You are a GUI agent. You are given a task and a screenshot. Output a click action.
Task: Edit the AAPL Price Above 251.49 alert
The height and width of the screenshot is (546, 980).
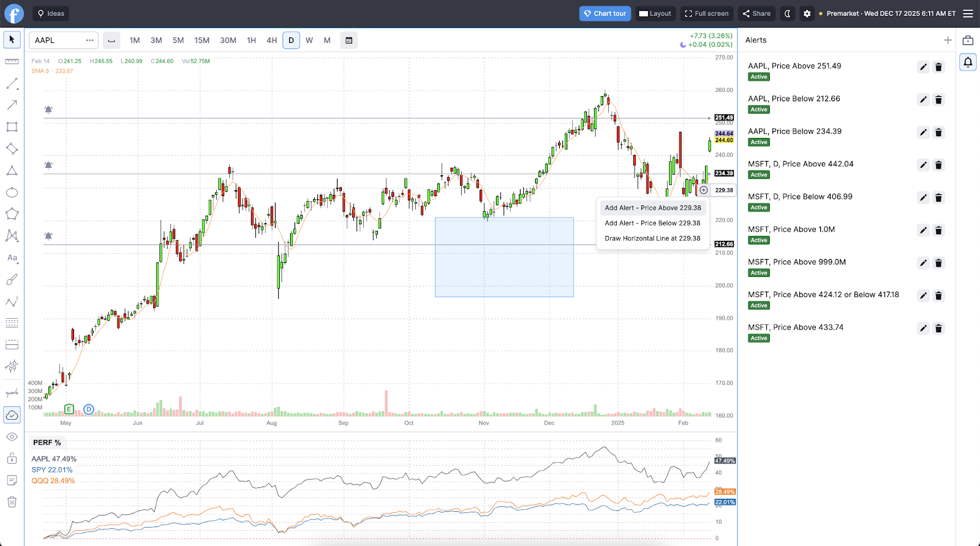pyautogui.click(x=923, y=67)
